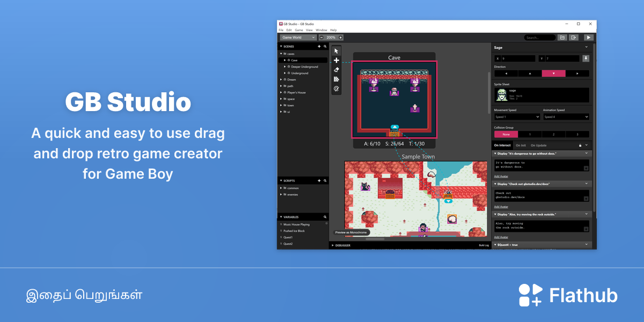Image resolution: width=644 pixels, height=322 pixels.
Task: Switch to the On Update tab
Action: pos(538,145)
